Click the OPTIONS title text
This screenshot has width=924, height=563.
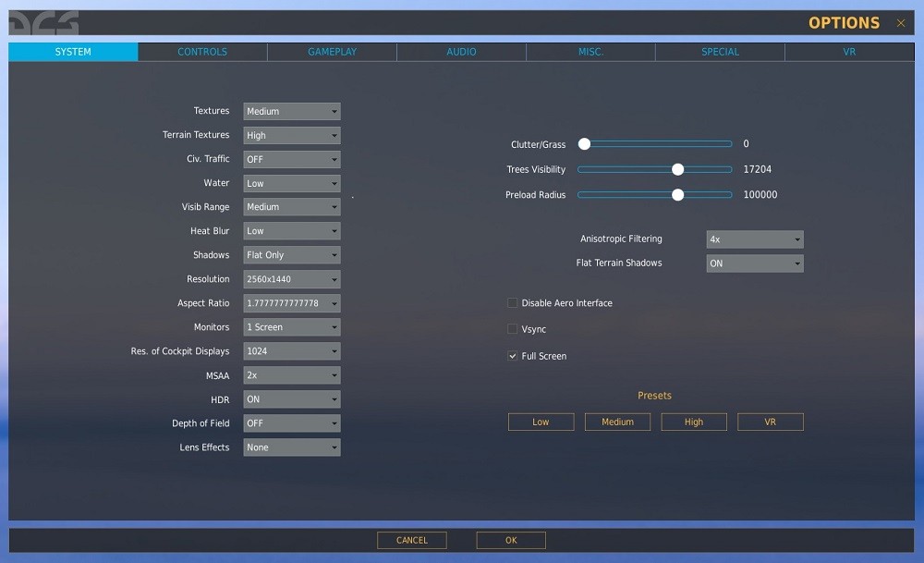point(844,23)
